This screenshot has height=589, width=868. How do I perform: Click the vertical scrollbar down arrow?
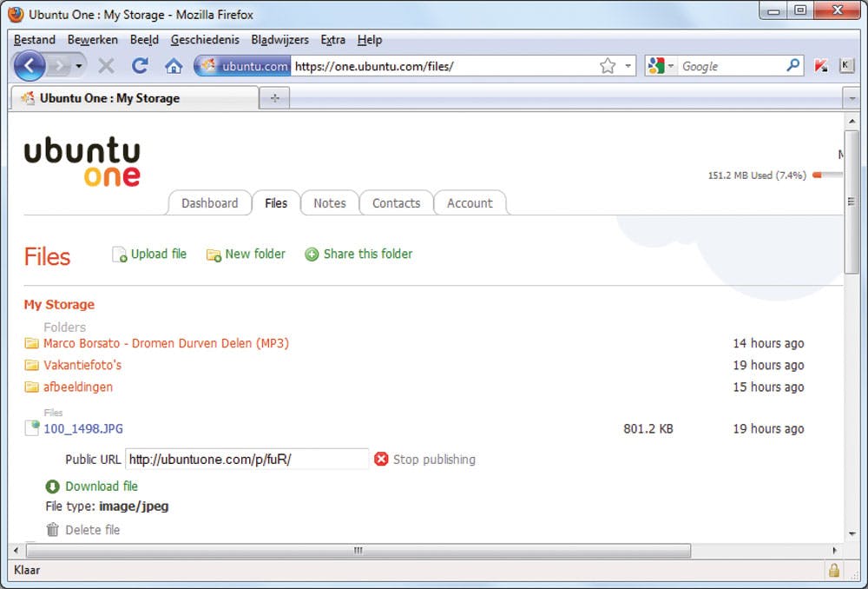pyautogui.click(x=852, y=533)
